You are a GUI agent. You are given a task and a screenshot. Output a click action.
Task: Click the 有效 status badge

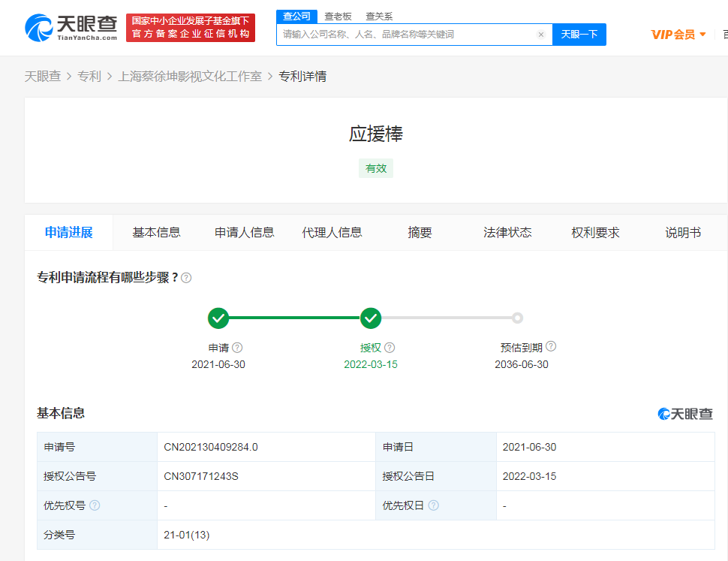coord(376,168)
